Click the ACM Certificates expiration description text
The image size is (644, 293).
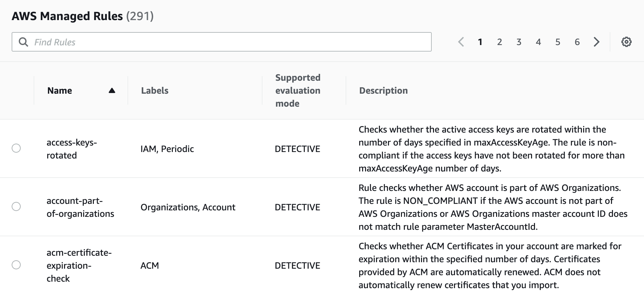pyautogui.click(x=490, y=265)
